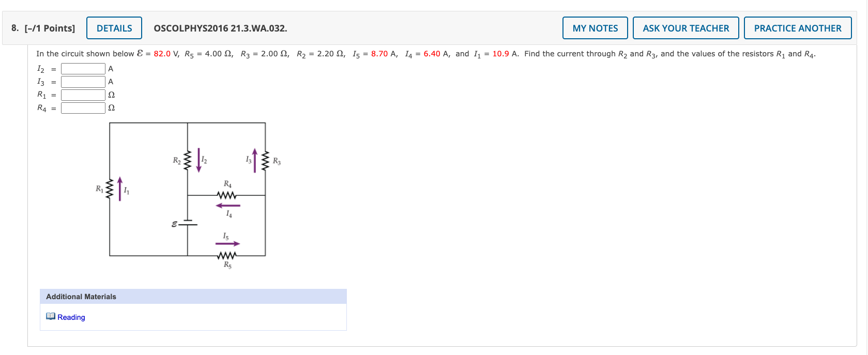The height and width of the screenshot is (355, 868).
Task: Click the R1 answer input field
Action: [83, 95]
